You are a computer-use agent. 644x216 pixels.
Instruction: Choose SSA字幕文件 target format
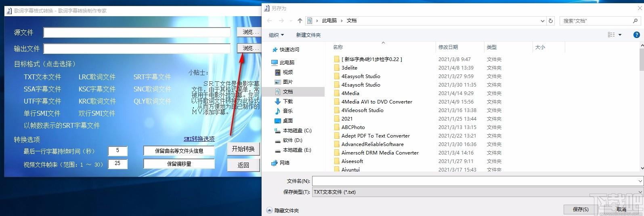pos(42,89)
